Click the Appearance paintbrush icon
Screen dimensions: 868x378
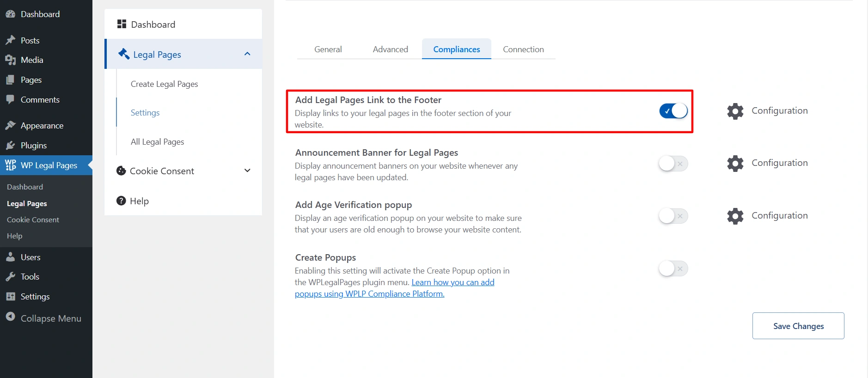click(x=10, y=126)
